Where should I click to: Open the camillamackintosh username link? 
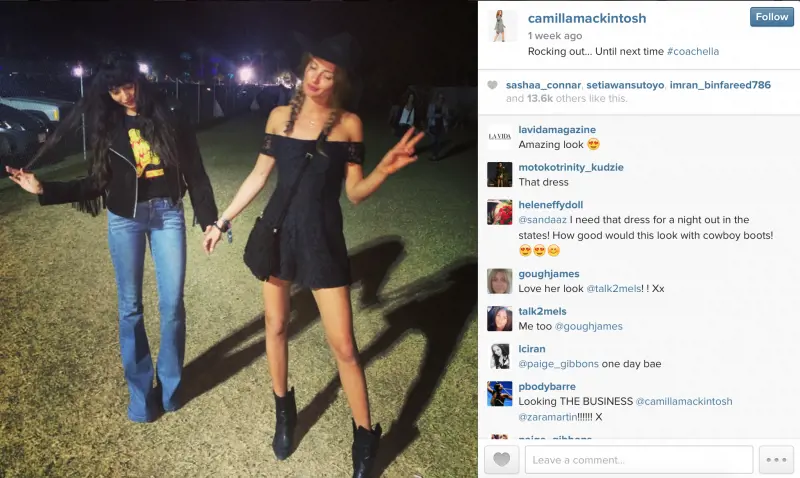pyautogui.click(x=587, y=18)
